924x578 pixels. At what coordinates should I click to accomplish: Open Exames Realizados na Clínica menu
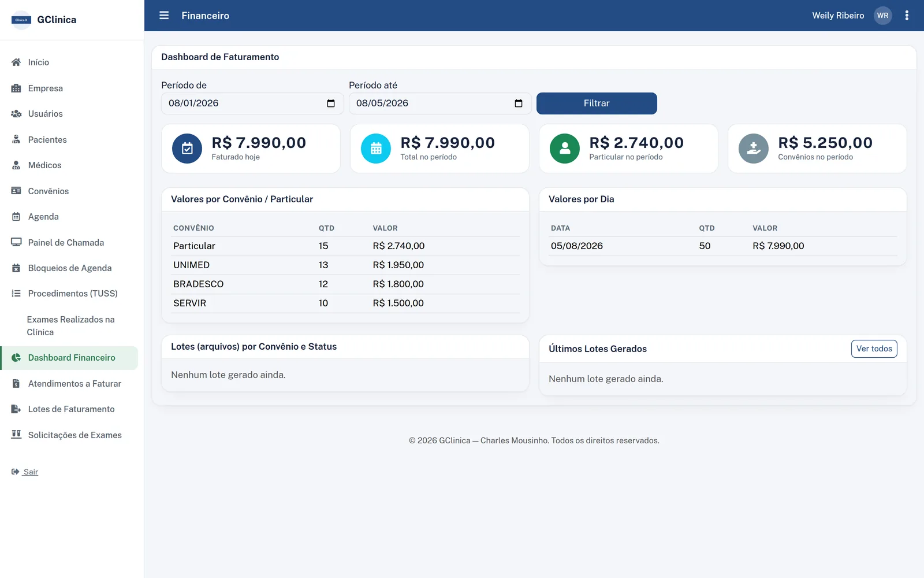70,326
